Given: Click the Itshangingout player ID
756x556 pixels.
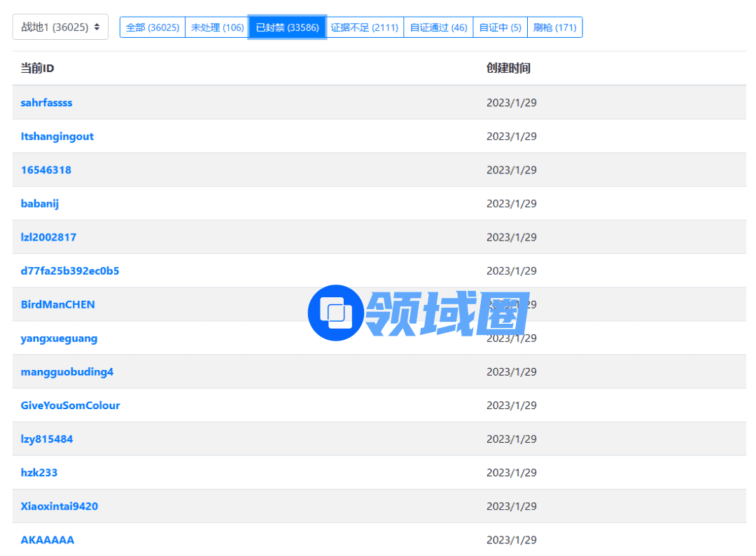Looking at the screenshot, I should [57, 136].
